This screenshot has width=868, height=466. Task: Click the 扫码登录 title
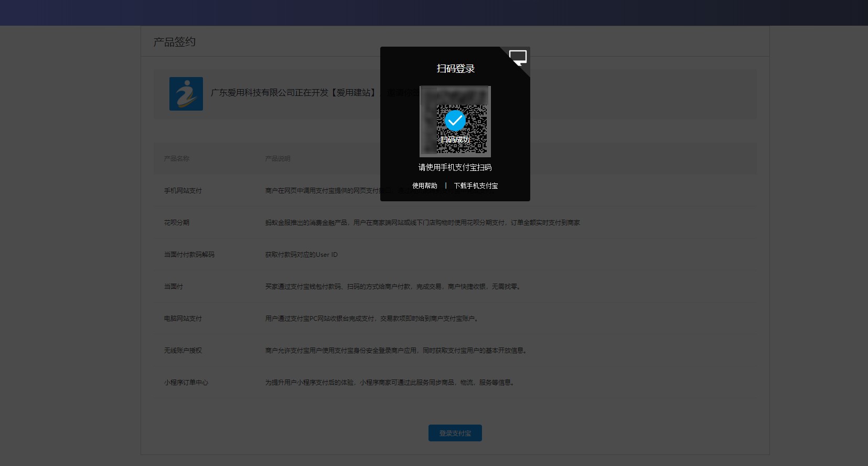(456, 69)
